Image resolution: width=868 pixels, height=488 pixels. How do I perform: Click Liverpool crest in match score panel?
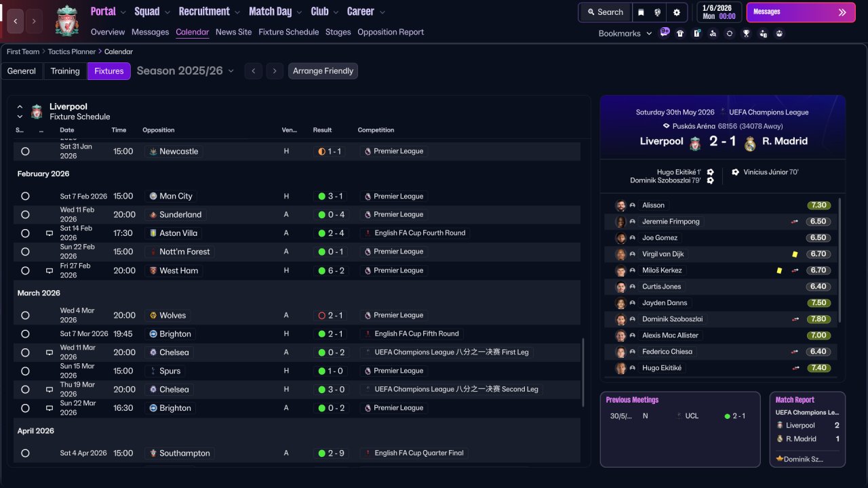pos(695,143)
